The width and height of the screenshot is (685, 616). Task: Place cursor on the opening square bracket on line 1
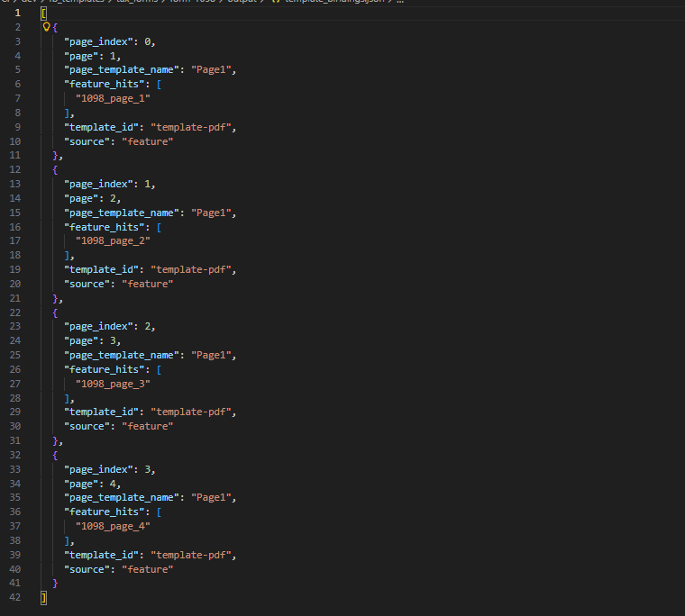43,14
